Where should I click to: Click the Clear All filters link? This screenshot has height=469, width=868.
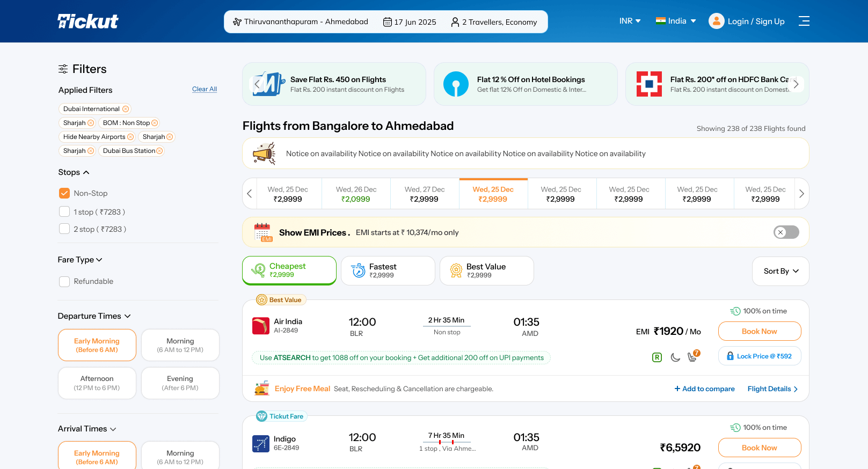tap(205, 89)
